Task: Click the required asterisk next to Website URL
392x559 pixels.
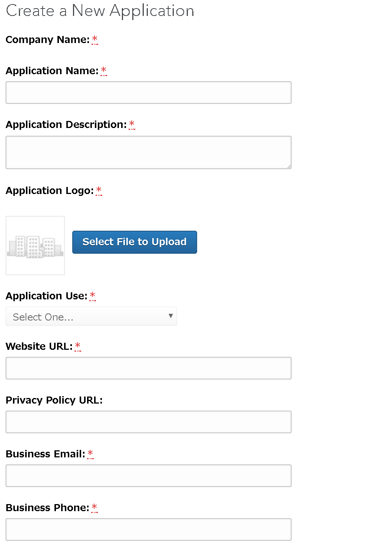Action: coord(78,346)
